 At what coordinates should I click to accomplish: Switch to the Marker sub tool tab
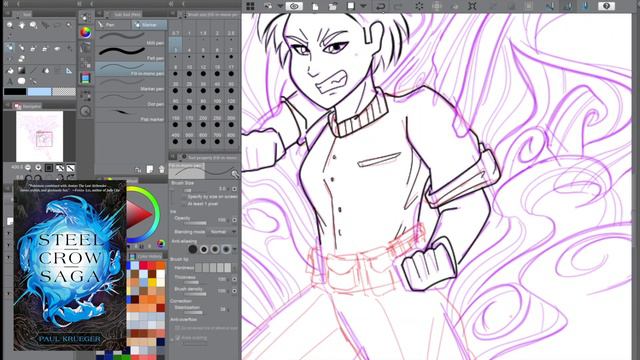click(149, 25)
